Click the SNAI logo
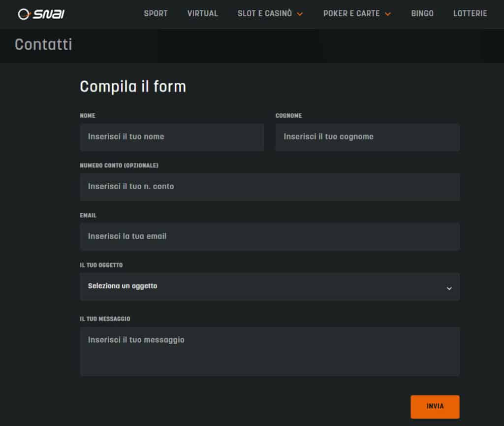Image resolution: width=504 pixels, height=426 pixels. tap(41, 14)
